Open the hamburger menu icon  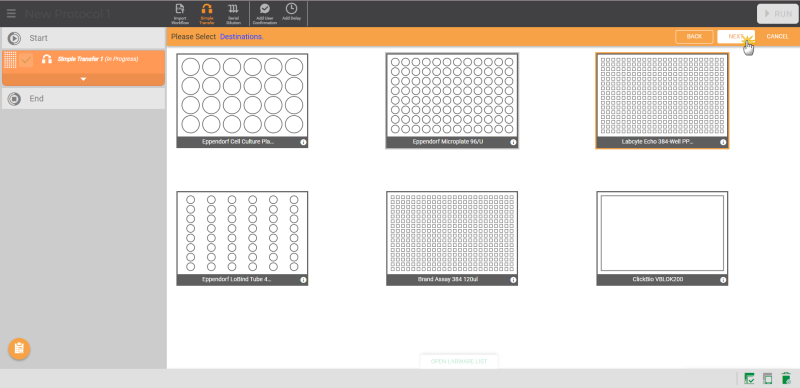[x=11, y=14]
